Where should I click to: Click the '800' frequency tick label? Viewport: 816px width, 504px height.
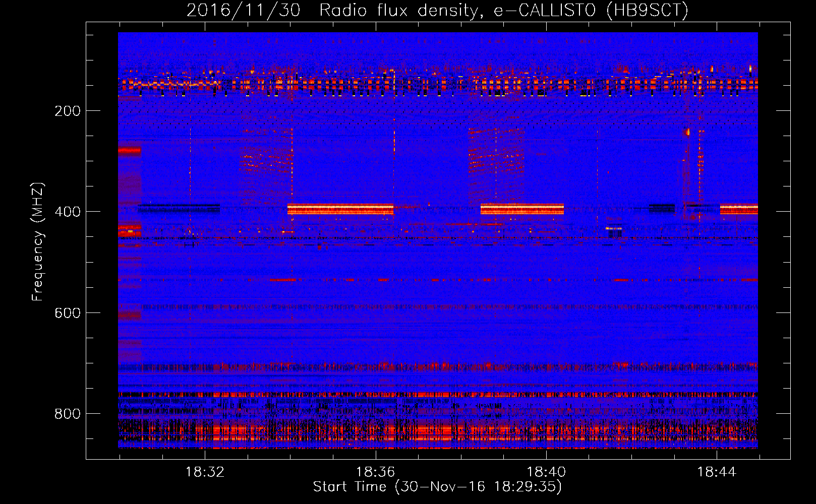(x=68, y=414)
